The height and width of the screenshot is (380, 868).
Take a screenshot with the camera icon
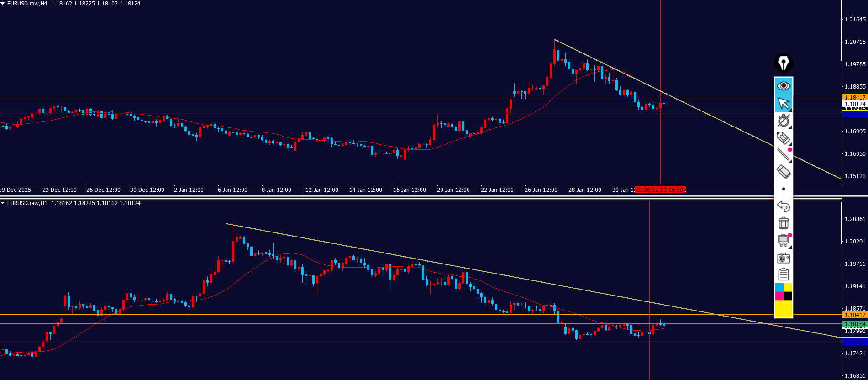[784, 258]
